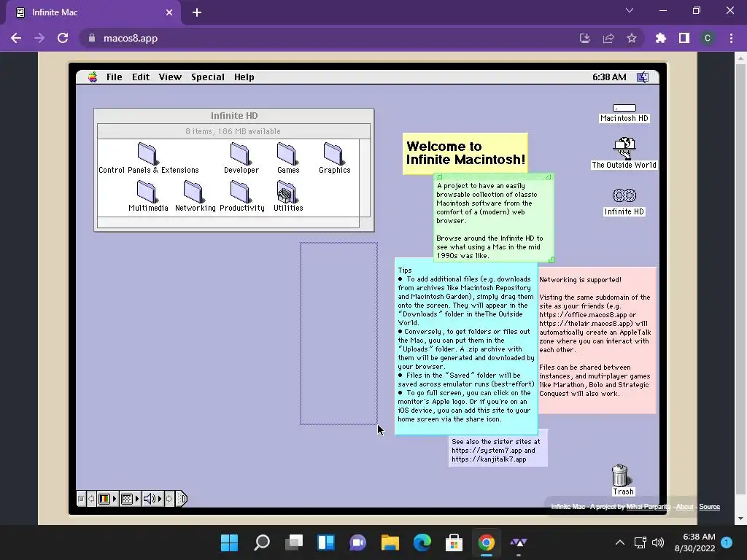Click the Infinite HD window title bar
The height and width of the screenshot is (560, 747).
(x=234, y=116)
